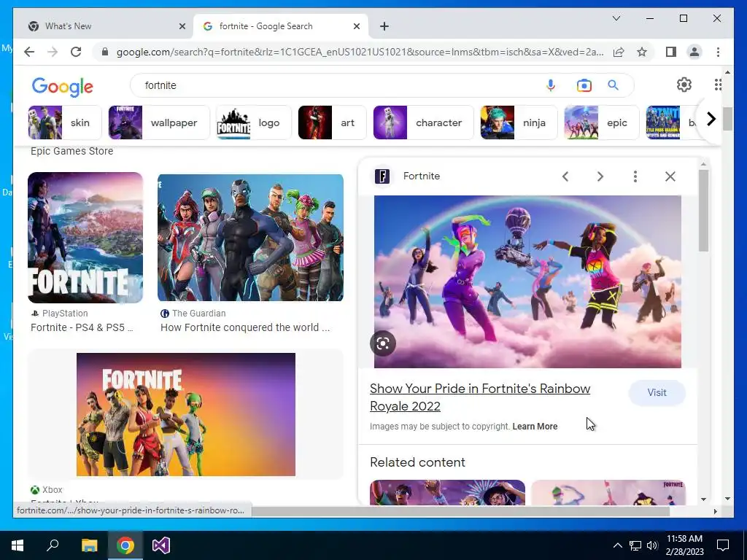Open PlayStation Fortnite map thumbnail
Viewport: 747px width, 560px height.
coord(85,238)
